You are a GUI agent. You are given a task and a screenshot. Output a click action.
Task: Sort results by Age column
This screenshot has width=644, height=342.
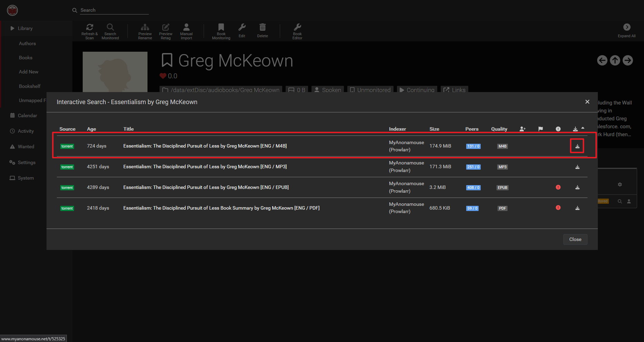(91, 129)
